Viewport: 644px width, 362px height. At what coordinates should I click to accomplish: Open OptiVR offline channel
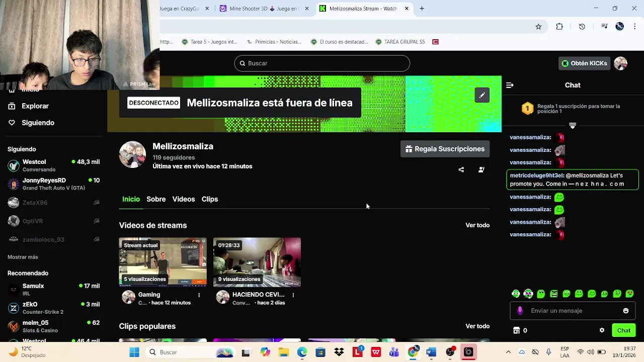point(53,221)
